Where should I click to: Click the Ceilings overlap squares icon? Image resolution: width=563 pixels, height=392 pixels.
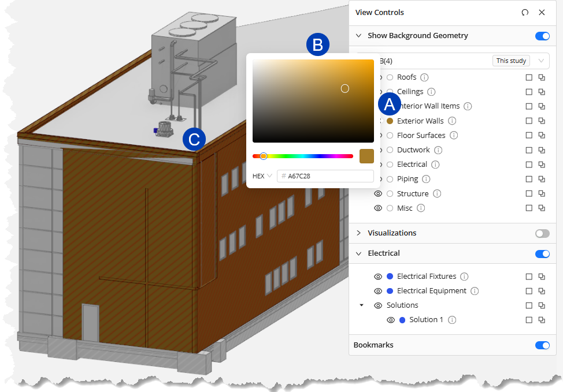pos(542,92)
